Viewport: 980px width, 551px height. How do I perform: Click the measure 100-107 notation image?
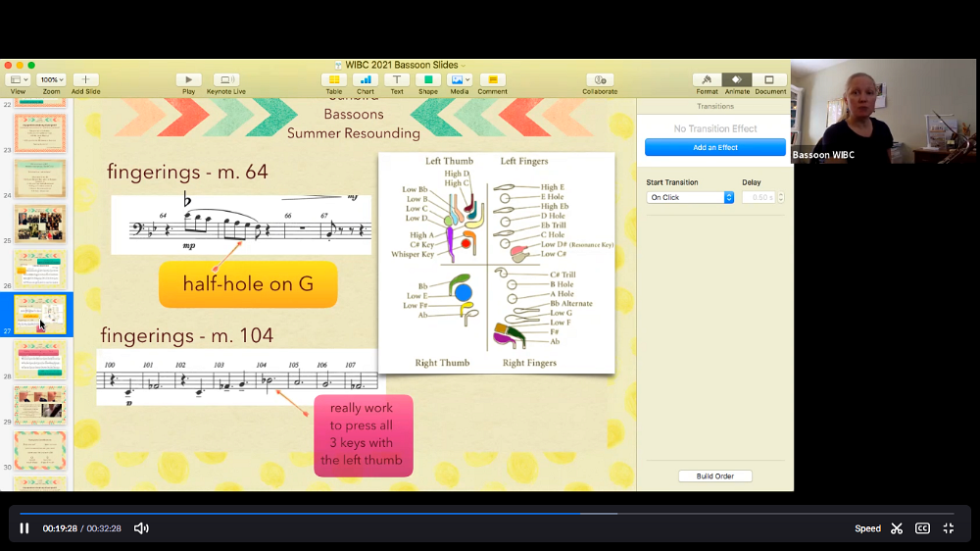(x=237, y=377)
